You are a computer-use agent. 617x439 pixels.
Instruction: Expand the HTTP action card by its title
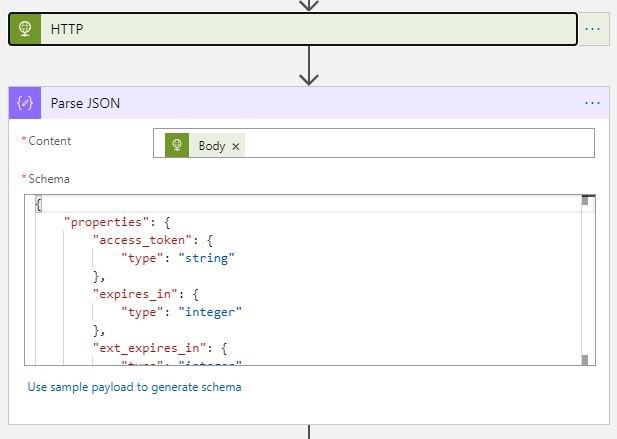point(67,30)
